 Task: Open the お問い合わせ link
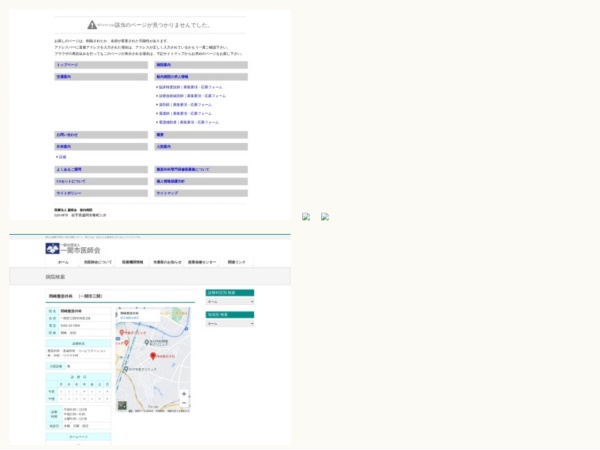[x=68, y=134]
